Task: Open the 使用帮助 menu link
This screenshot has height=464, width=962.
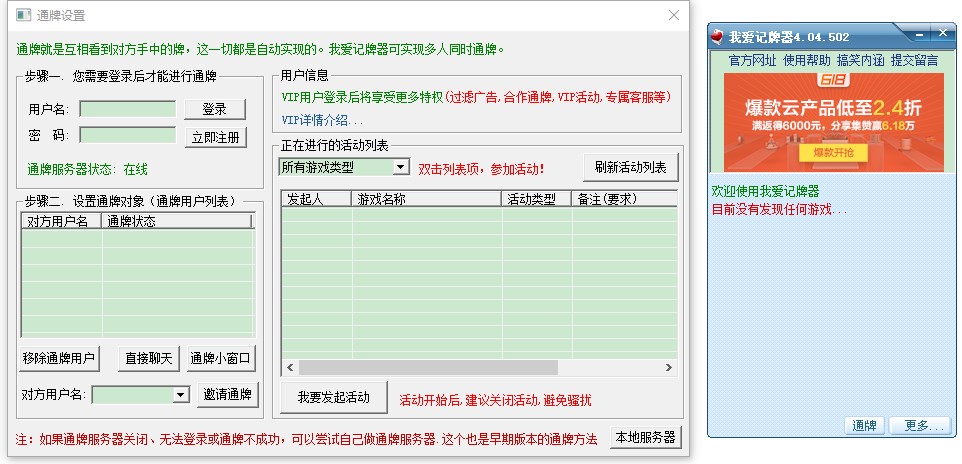Action: [806, 60]
